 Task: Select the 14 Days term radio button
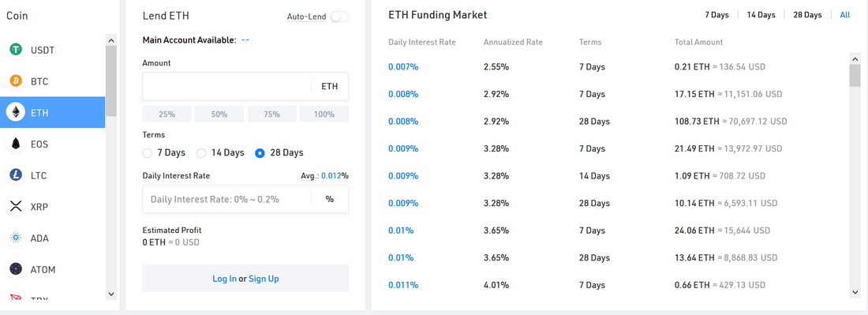201,153
